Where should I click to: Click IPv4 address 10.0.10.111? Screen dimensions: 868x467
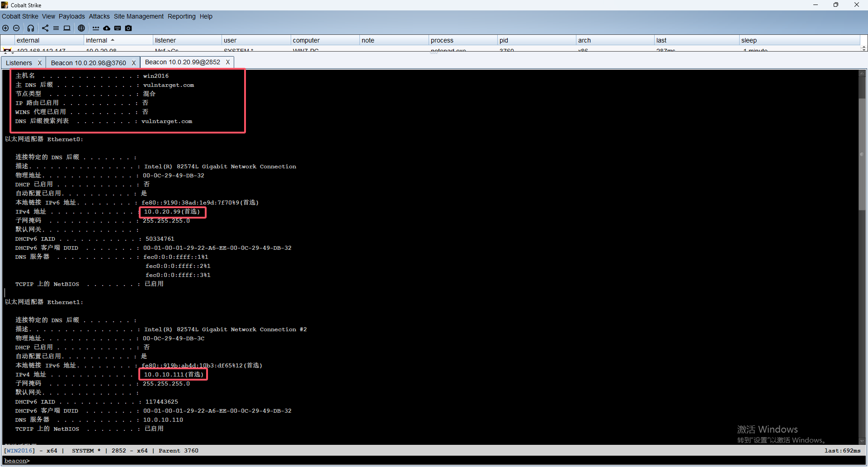(164, 375)
